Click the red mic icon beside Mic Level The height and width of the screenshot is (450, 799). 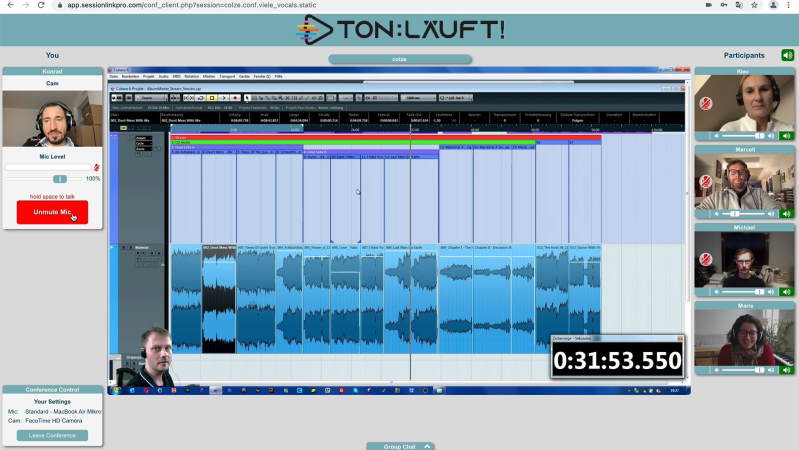coord(96,168)
